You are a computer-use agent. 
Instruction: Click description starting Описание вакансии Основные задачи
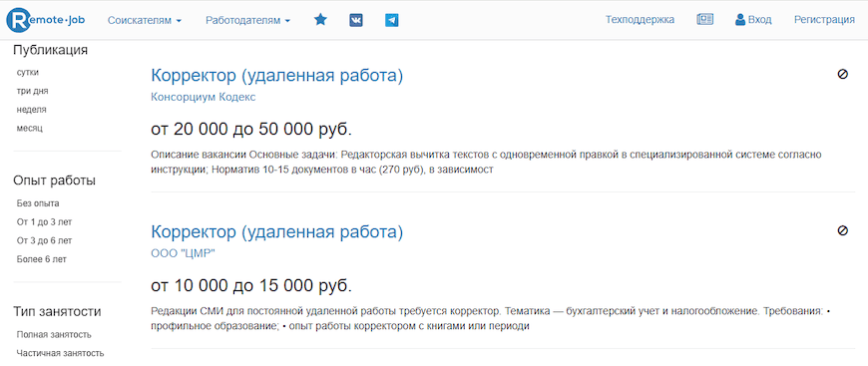(486, 162)
